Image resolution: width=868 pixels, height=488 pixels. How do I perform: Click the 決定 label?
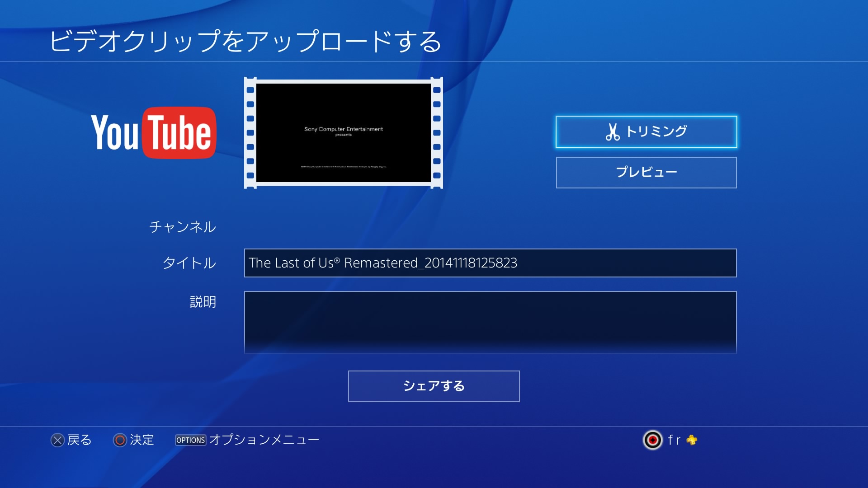tap(142, 440)
